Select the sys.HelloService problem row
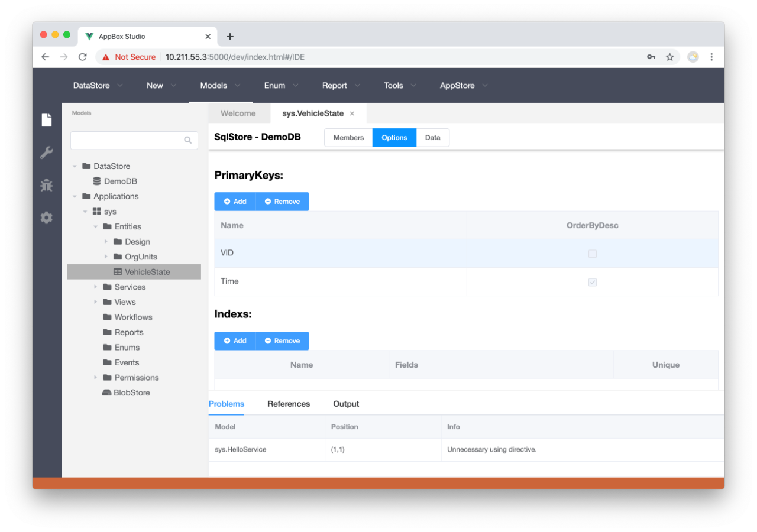Image resolution: width=757 pixels, height=532 pixels. click(466, 450)
